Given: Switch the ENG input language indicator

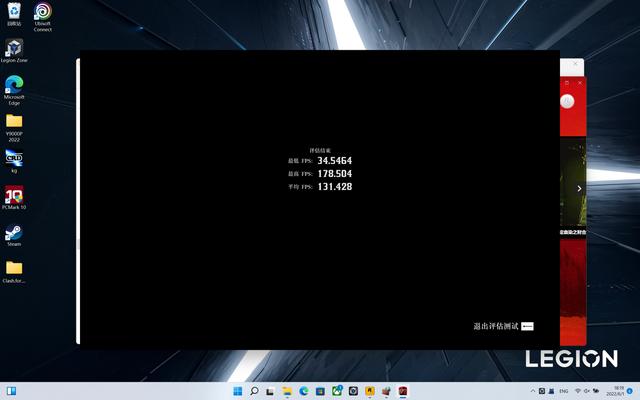Looking at the screenshot, I should pos(564,390).
